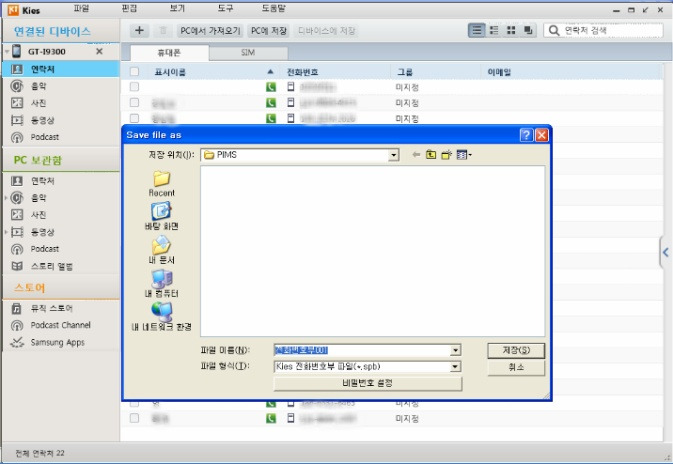Open 편집 menu
Screen dimensions: 673x464
coord(129,9)
